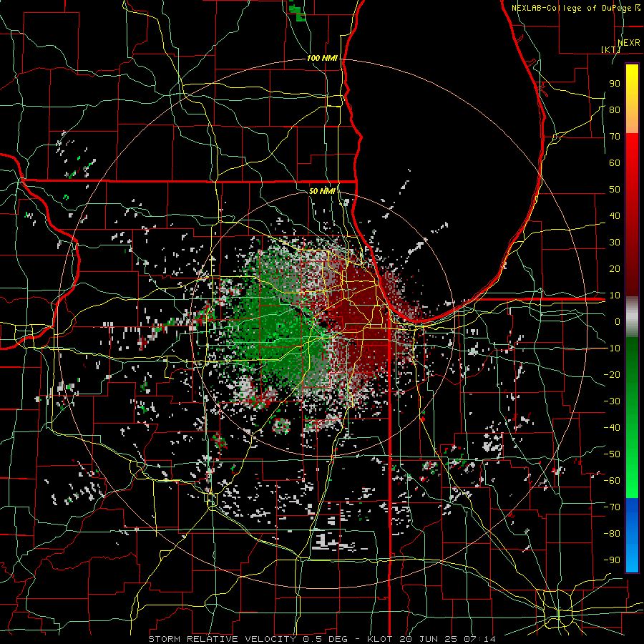This screenshot has width=644, height=644.
Task: Click the "-70" scale value
Action: click(612, 507)
